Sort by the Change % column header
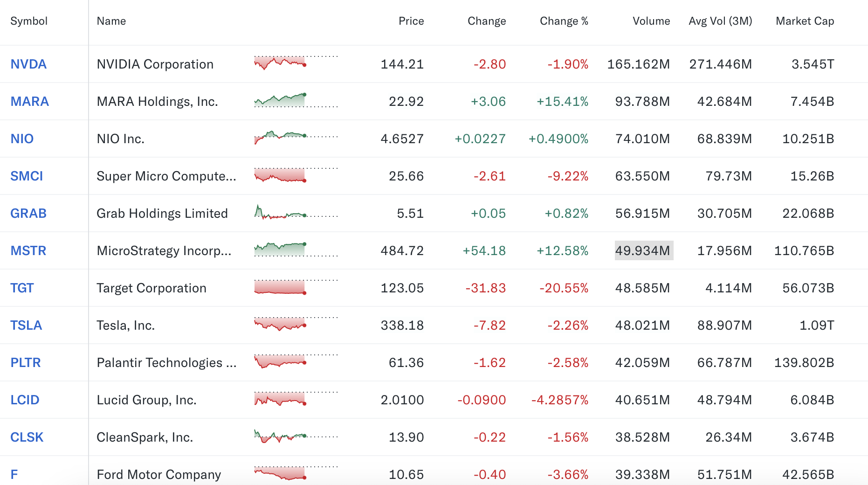This screenshot has height=485, width=868. tap(564, 21)
